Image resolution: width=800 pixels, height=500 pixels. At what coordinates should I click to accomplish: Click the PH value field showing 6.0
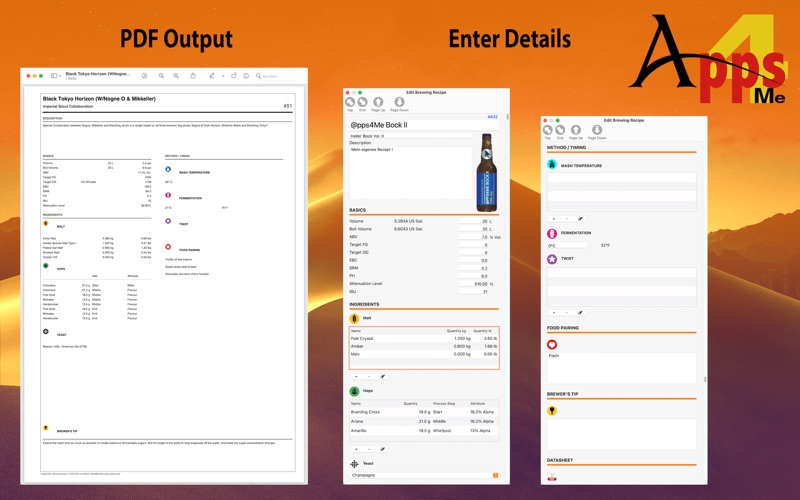(x=473, y=276)
